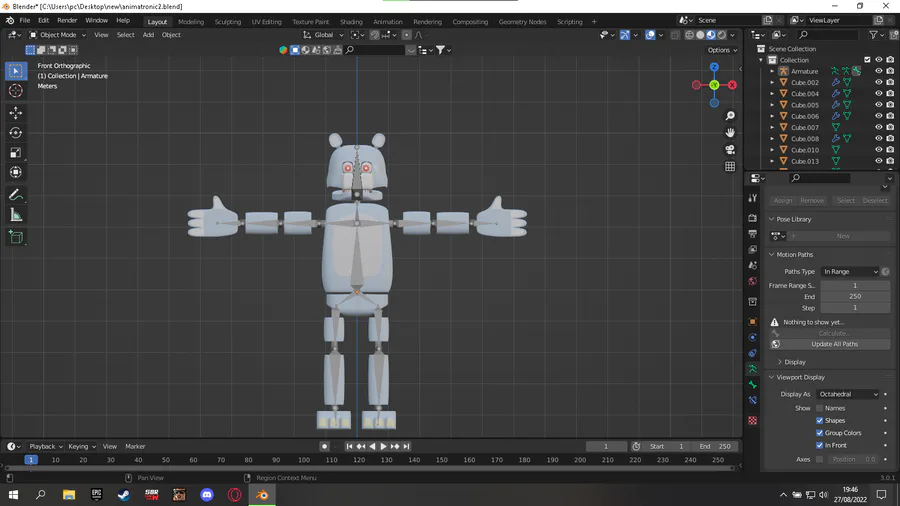Switch to Sculpting workspace tab

tap(228, 22)
